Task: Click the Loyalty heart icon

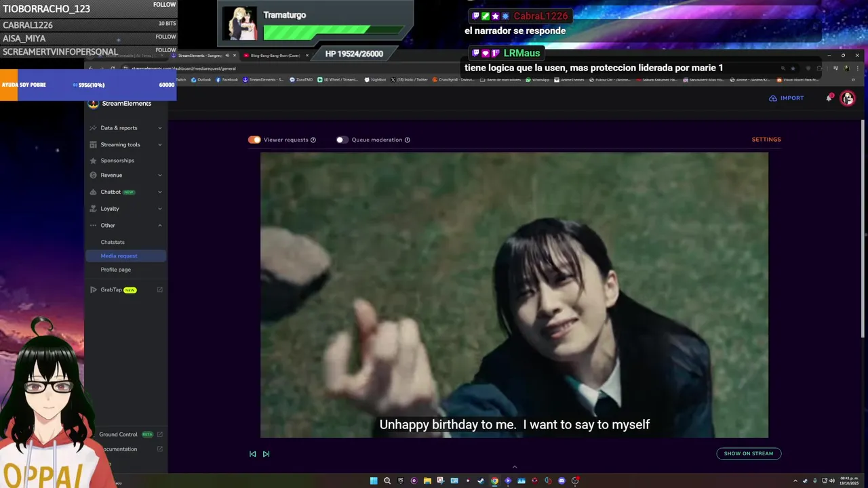Action: tap(94, 209)
